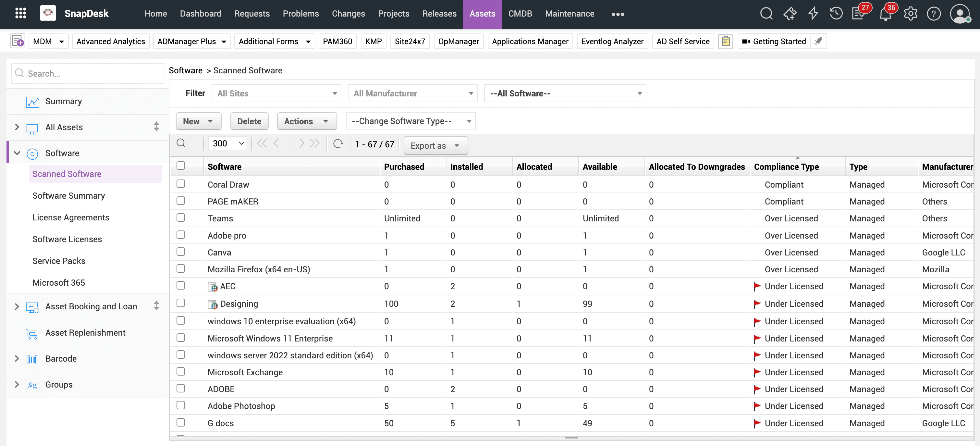The height and width of the screenshot is (446, 980).
Task: Open the help question mark icon
Action: 934,14
